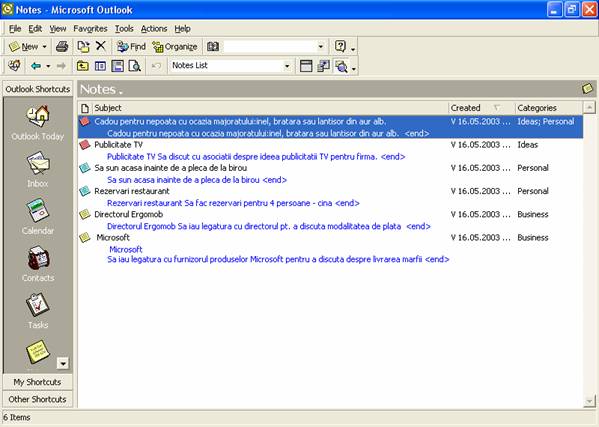Click the Organize button
The width and height of the screenshot is (599, 427).
tap(175, 47)
